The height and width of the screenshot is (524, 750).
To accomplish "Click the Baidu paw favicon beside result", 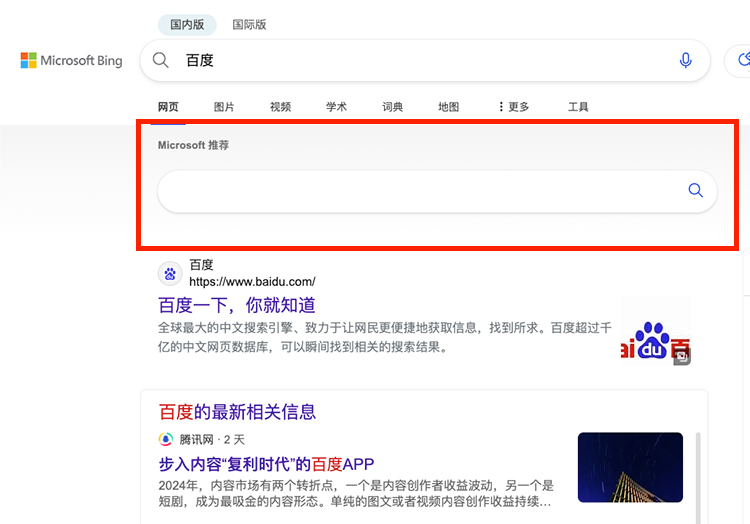I will coord(169,273).
